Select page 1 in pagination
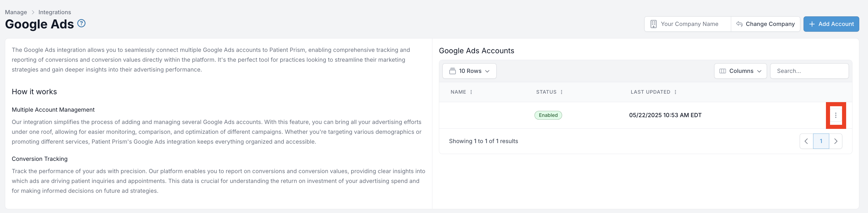 click(821, 141)
